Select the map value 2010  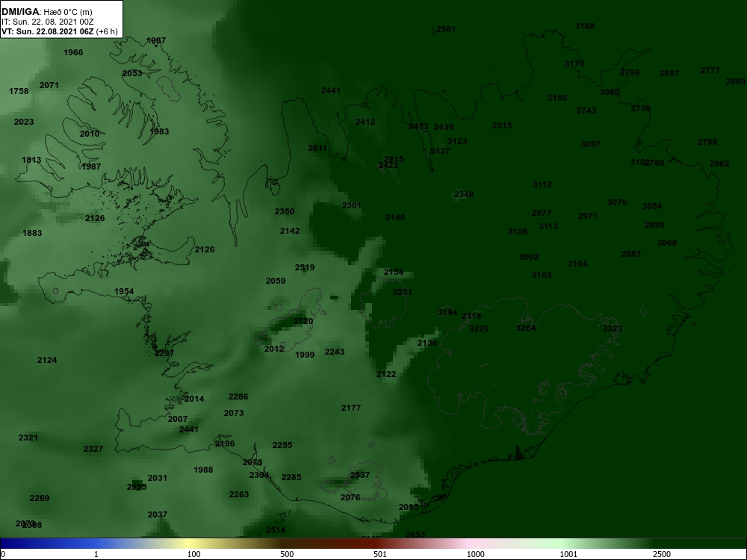[90, 134]
